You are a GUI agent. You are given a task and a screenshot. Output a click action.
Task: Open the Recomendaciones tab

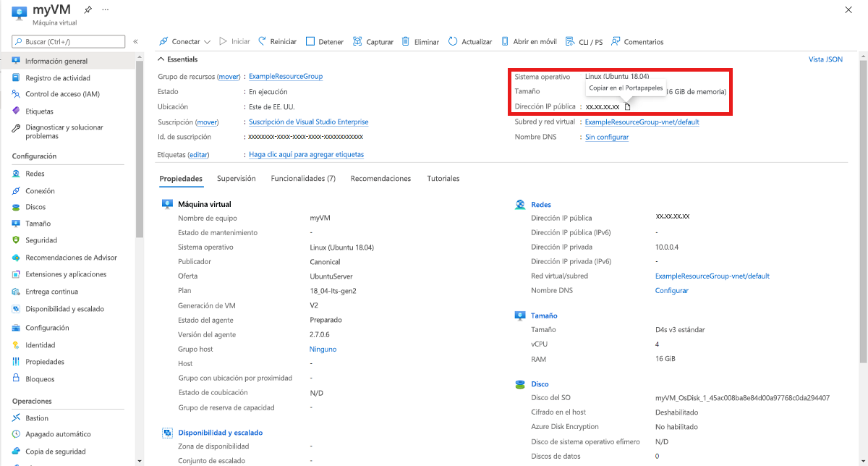click(380, 179)
